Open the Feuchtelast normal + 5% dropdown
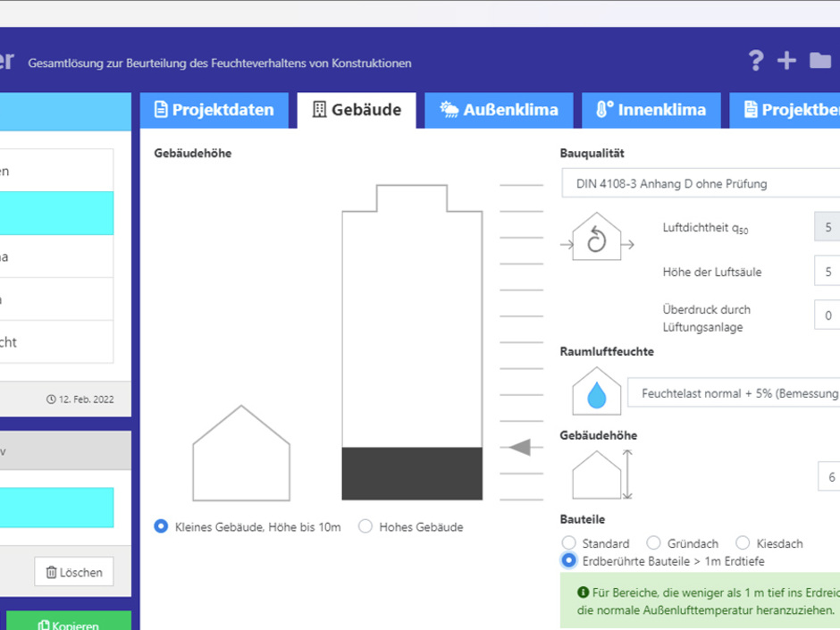Viewport: 840px width, 630px height. tap(733, 393)
